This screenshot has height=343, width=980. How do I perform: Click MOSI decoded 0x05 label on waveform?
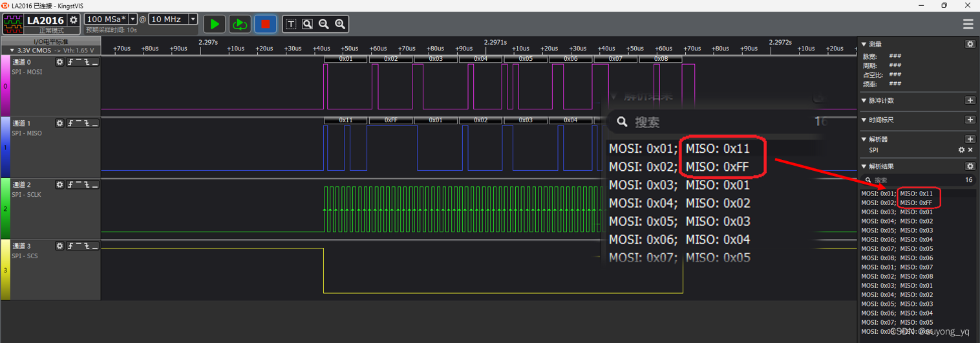pyautogui.click(x=526, y=59)
